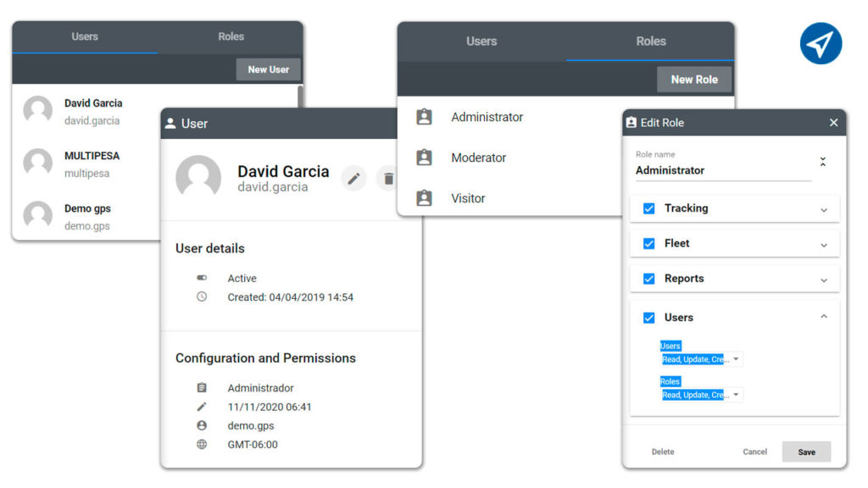The image size is (868, 488).
Task: Edit David Garcia with pencil icon
Action: 353,178
